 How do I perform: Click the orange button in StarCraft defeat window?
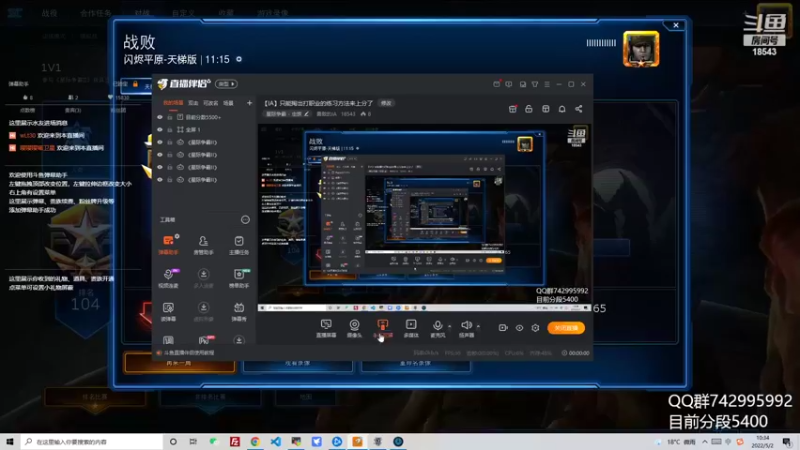click(x=179, y=363)
